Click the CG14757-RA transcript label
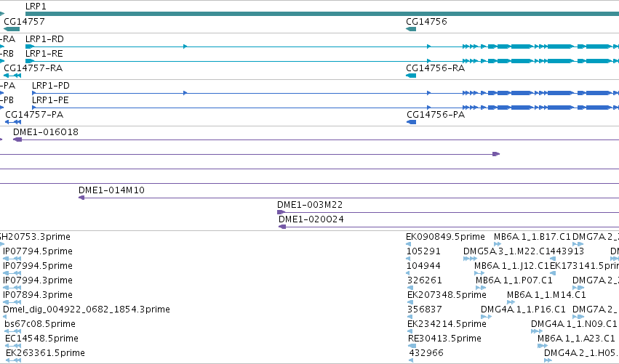Image resolution: width=619 pixels, height=364 pixels. pyautogui.click(x=33, y=68)
